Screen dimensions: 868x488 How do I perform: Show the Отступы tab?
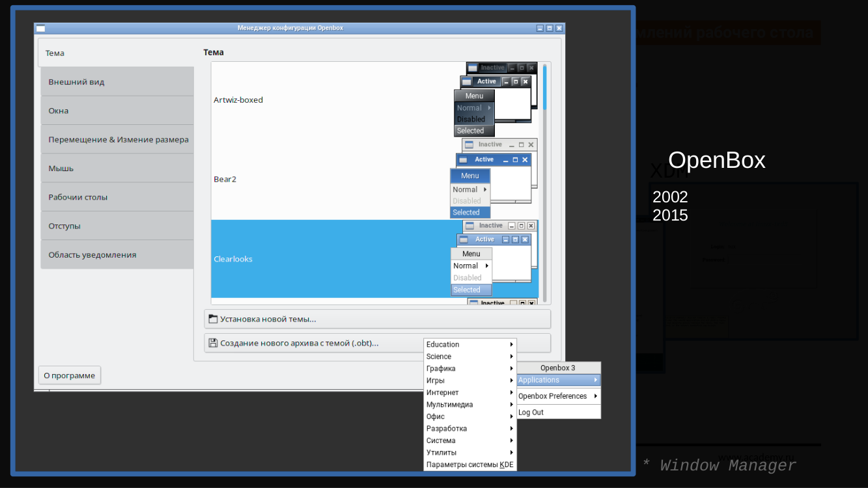(x=117, y=226)
